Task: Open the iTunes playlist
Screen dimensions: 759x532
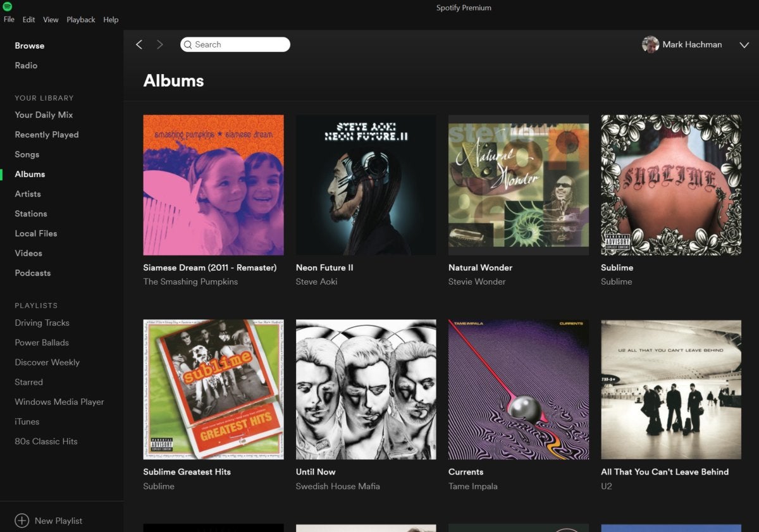Action: 27,421
